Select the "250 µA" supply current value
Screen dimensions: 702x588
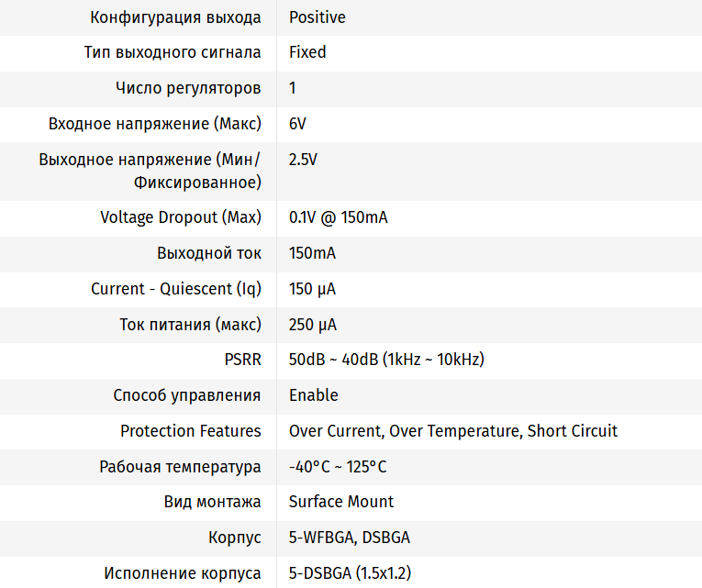(x=312, y=324)
